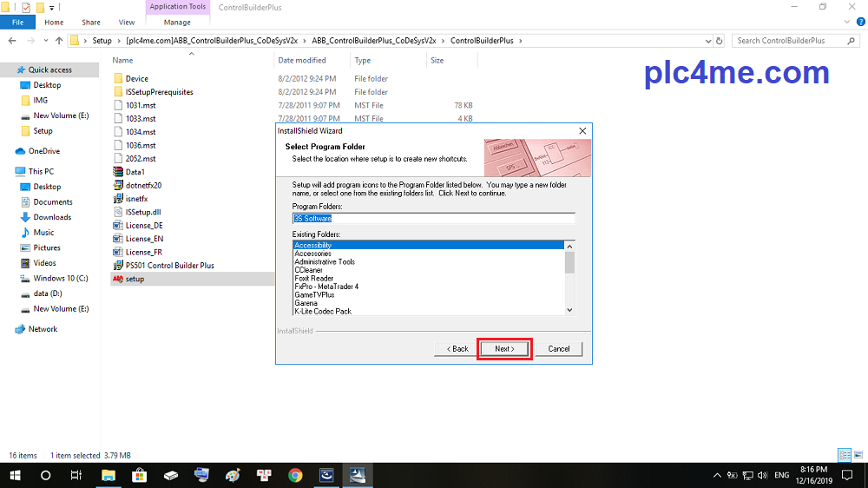The image size is (868, 488).
Task: Select the ISSetup.dll file
Action: 143,212
